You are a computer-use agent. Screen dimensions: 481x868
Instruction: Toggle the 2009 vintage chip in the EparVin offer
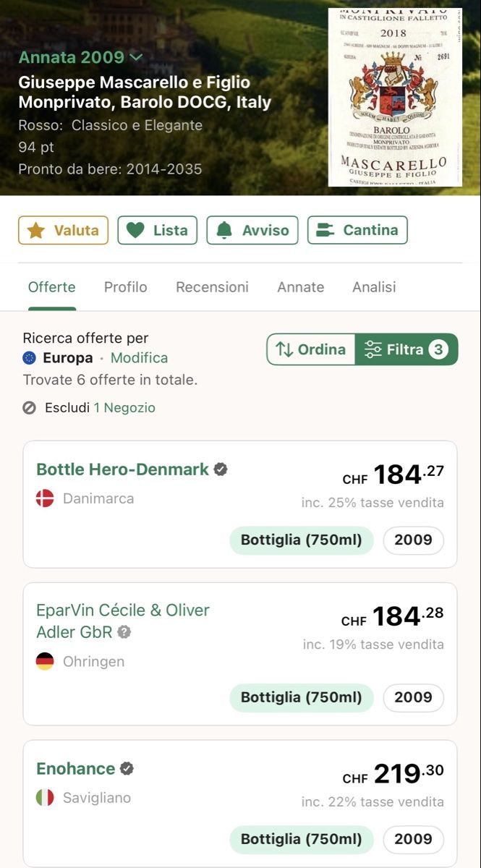click(413, 697)
